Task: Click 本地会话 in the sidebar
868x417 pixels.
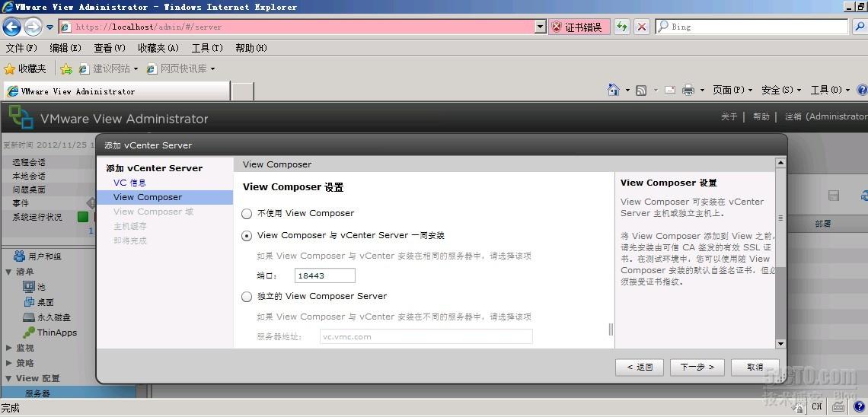Action: 29,176
